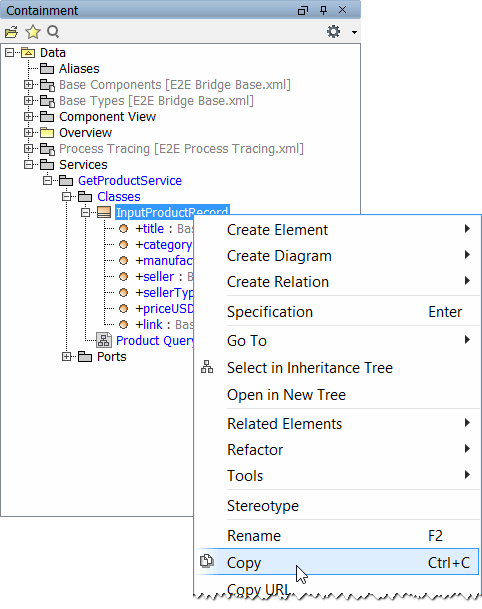482x609 pixels.
Task: Expand the Component View package
Action: point(28,117)
